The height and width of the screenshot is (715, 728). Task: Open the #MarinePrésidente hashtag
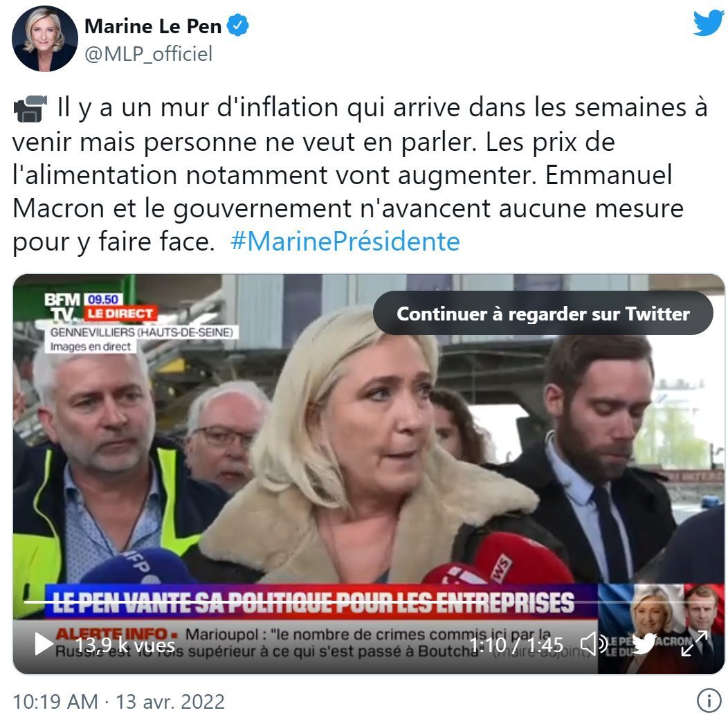[x=345, y=242]
